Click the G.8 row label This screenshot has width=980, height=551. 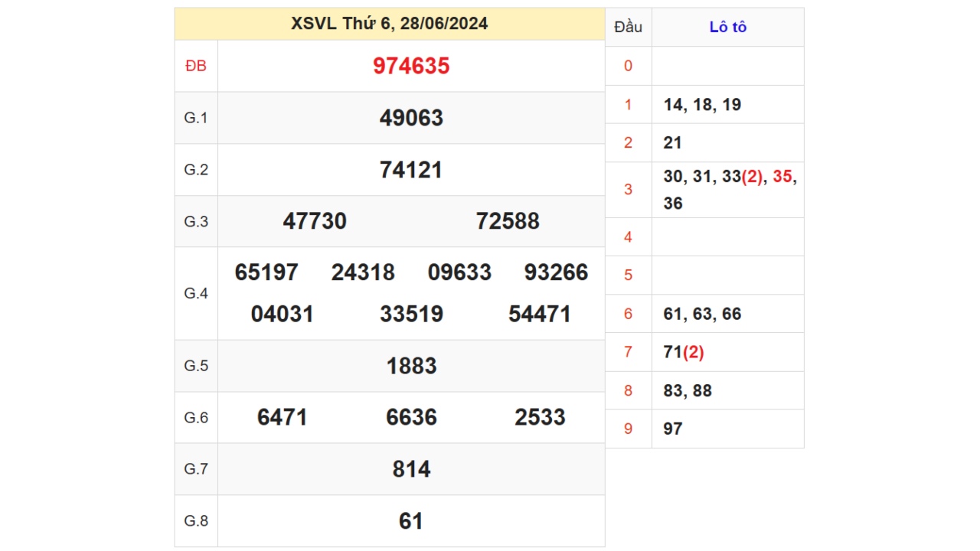point(196,521)
